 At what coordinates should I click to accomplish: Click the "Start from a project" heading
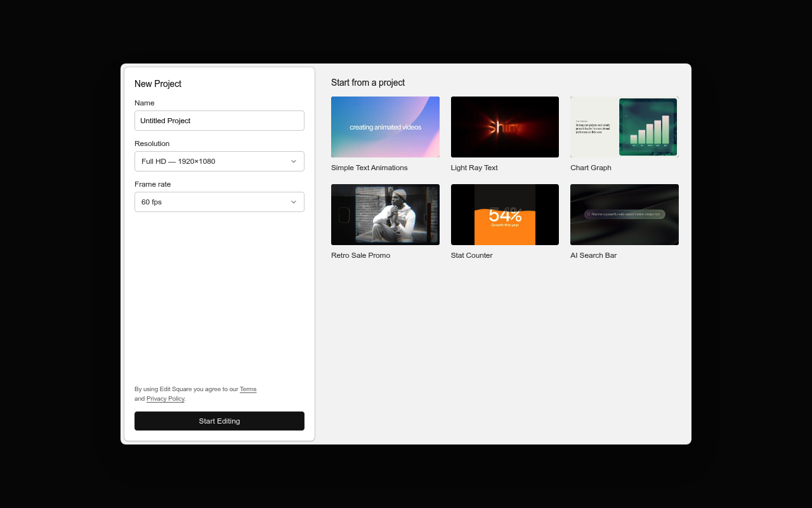point(368,83)
